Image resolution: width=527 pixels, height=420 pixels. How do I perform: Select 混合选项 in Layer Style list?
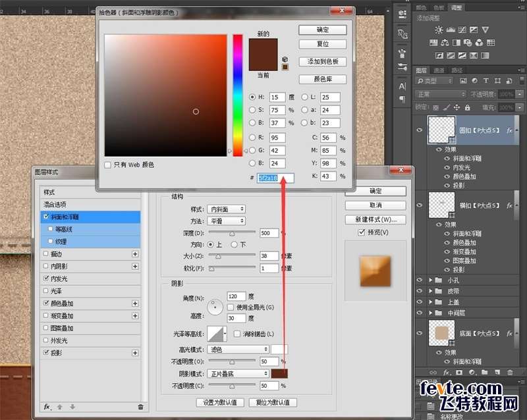(90, 204)
